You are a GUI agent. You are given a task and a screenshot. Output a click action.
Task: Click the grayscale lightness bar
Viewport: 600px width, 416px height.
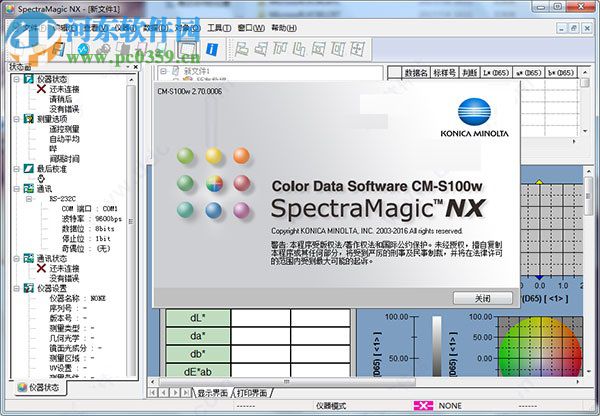[x=437, y=346]
